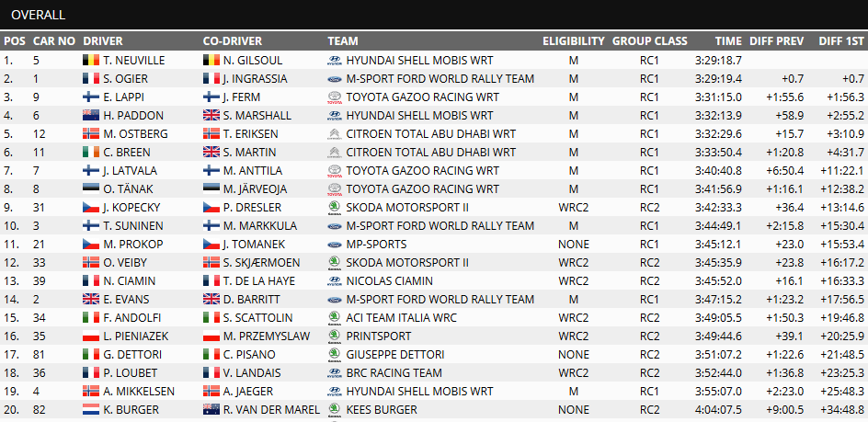Click the Toyota logo in J. Latvala's row

334,171
